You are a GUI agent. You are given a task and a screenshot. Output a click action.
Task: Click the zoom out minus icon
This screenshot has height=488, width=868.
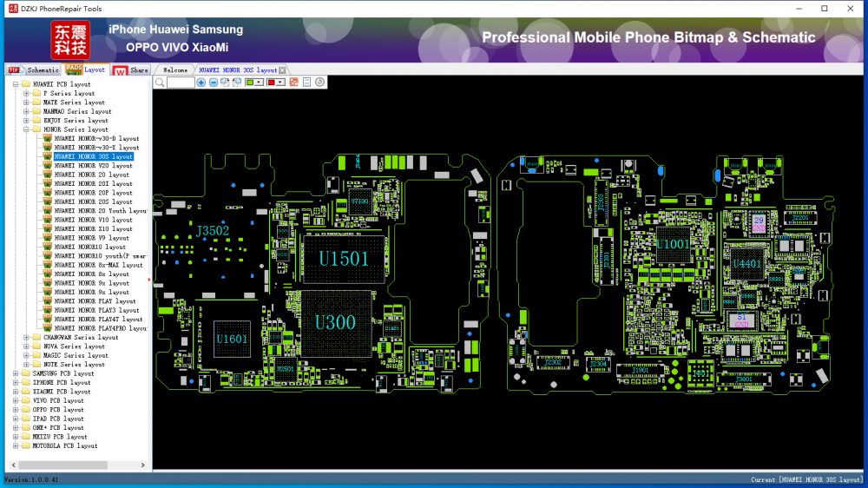click(214, 82)
